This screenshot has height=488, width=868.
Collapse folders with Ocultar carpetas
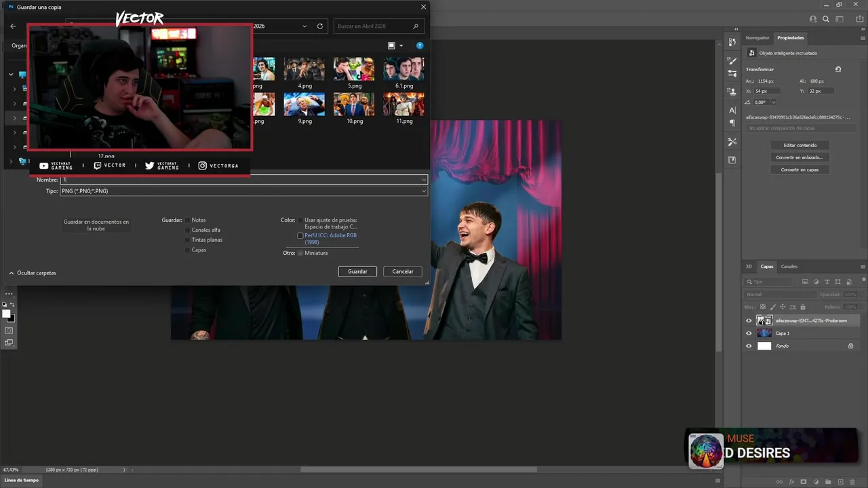pos(33,272)
